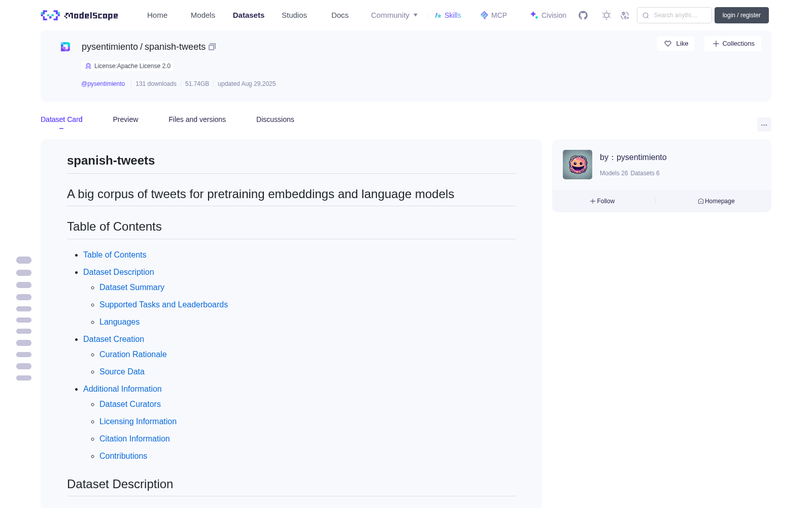Open the Contributions link
The height and width of the screenshot is (508, 812).
tap(123, 456)
